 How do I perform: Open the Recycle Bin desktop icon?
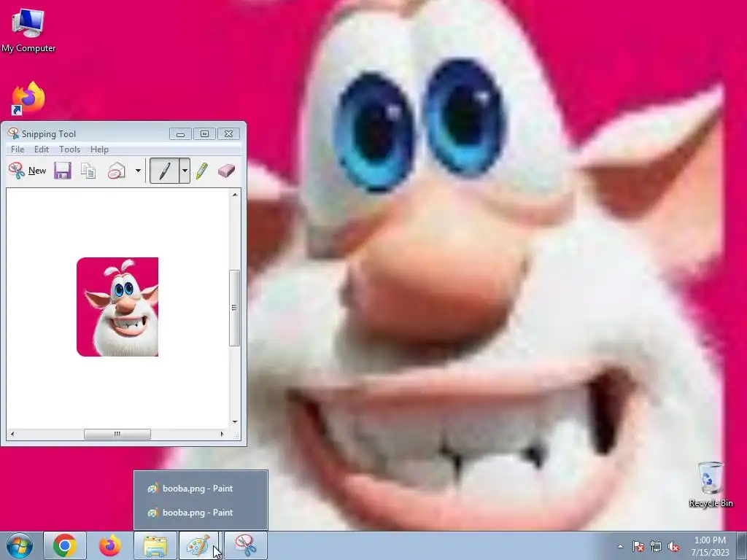[x=711, y=484]
